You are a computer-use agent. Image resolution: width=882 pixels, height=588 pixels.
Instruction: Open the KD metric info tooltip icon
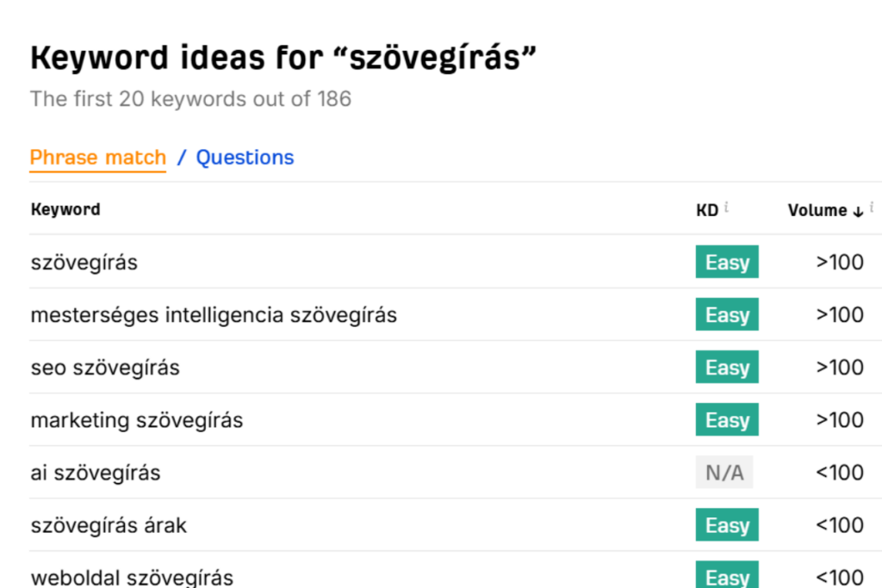click(726, 207)
